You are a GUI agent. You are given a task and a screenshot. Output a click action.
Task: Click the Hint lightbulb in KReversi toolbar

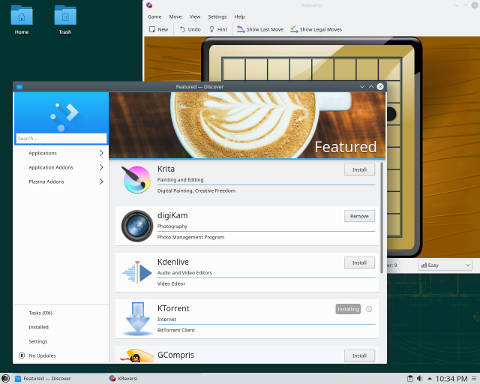218,29
